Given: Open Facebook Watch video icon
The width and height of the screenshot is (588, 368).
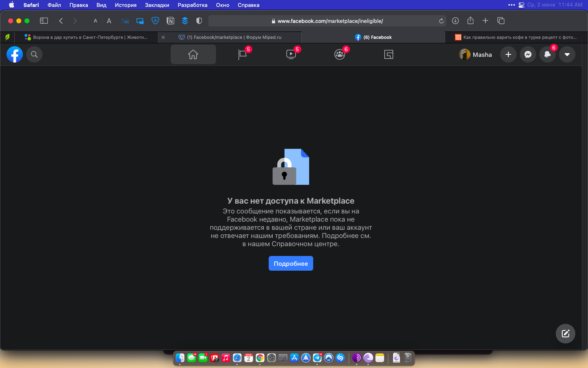Looking at the screenshot, I should [x=291, y=54].
